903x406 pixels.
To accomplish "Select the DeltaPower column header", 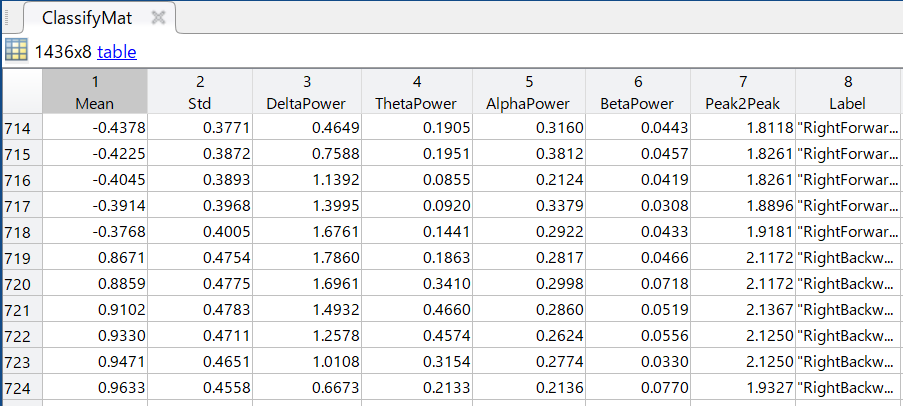I will tap(306, 92).
